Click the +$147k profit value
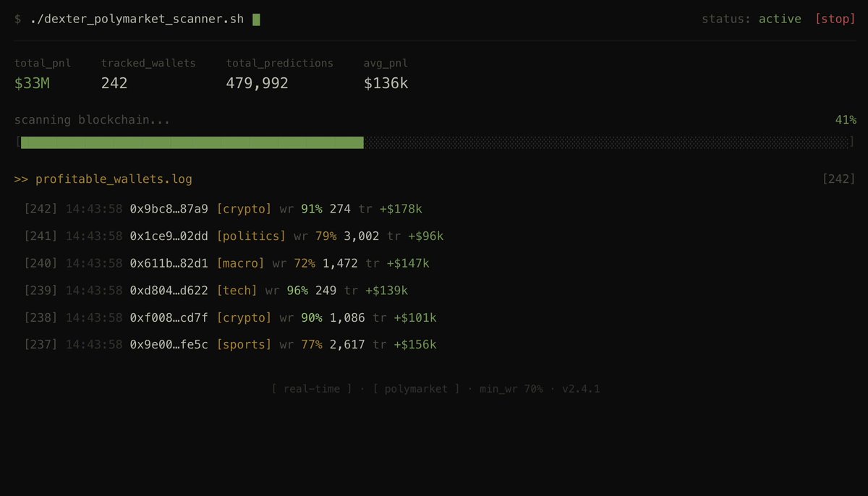The image size is (868, 496). (408, 264)
